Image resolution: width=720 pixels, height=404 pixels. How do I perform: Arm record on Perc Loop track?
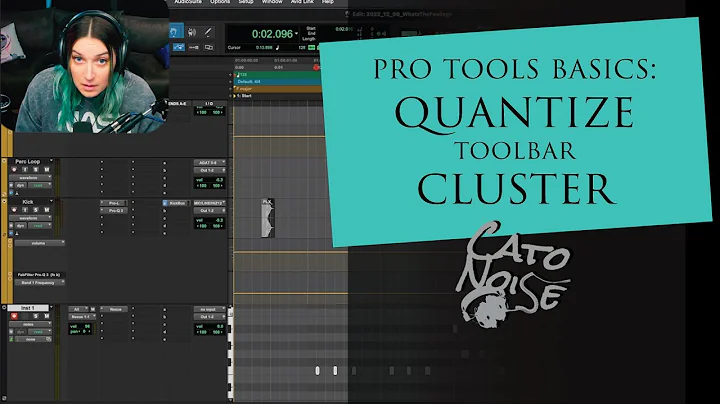click(x=14, y=169)
